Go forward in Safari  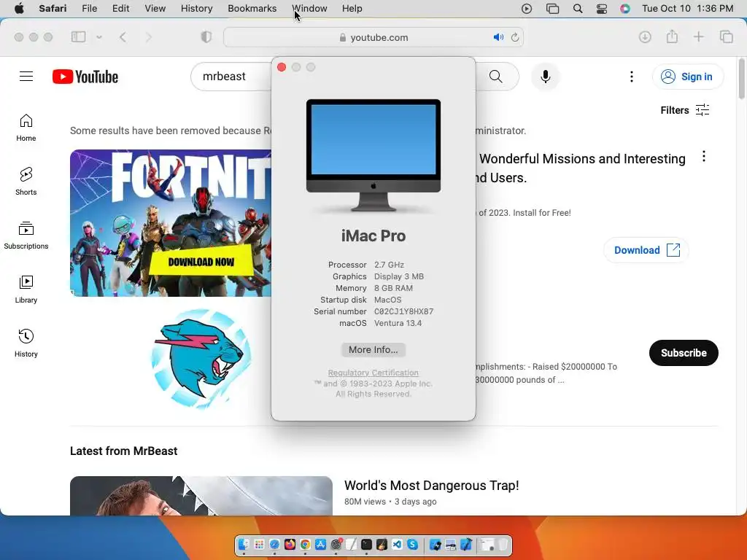[148, 37]
